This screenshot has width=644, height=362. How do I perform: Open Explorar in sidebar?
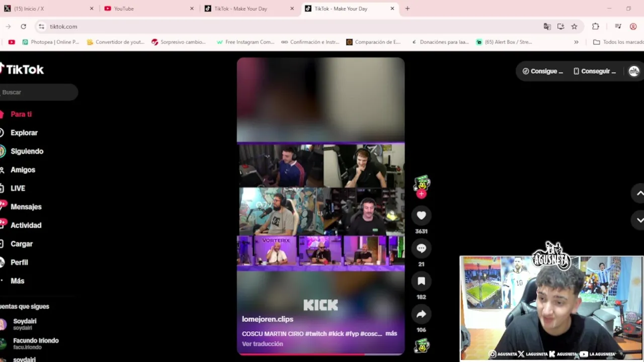(24, 133)
